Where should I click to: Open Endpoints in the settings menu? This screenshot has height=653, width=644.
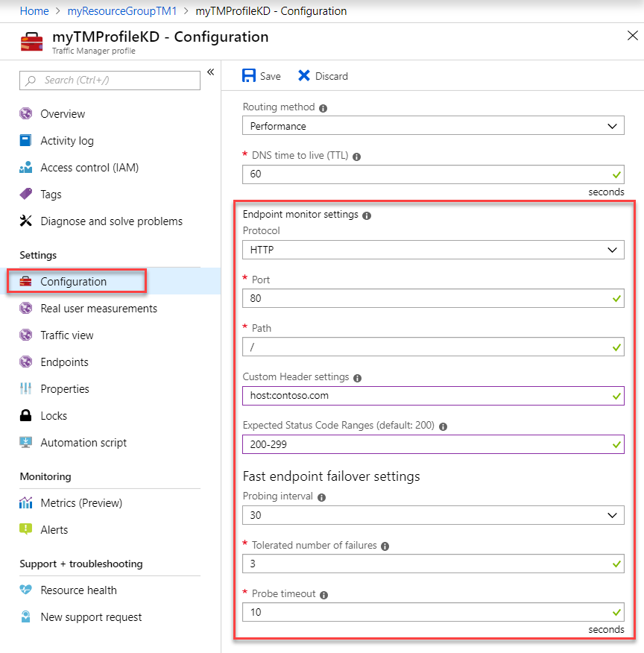65,362
